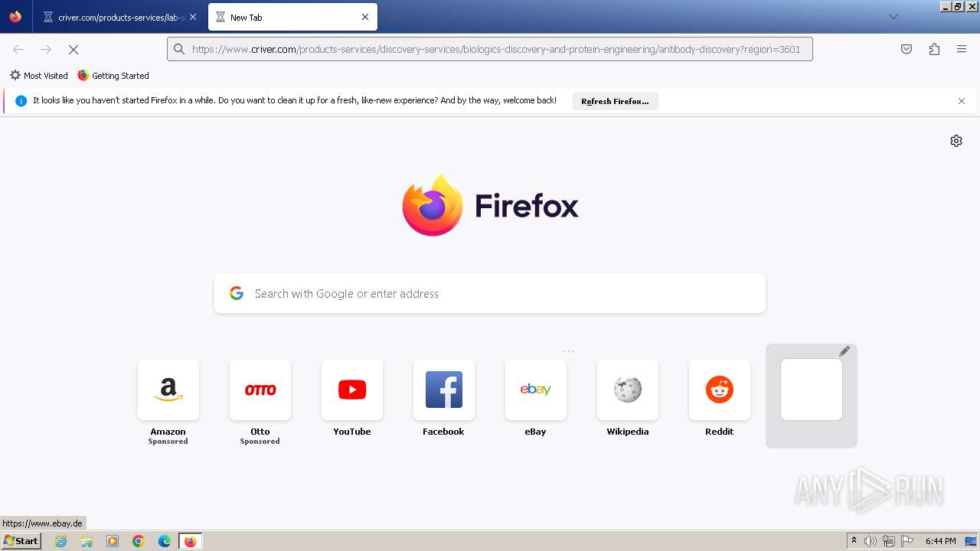Open Windows Media Player from taskbar
980x551 pixels.
click(113, 541)
